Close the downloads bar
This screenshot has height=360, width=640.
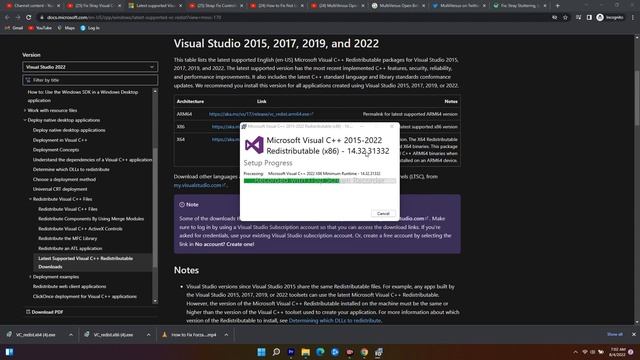coord(634,334)
